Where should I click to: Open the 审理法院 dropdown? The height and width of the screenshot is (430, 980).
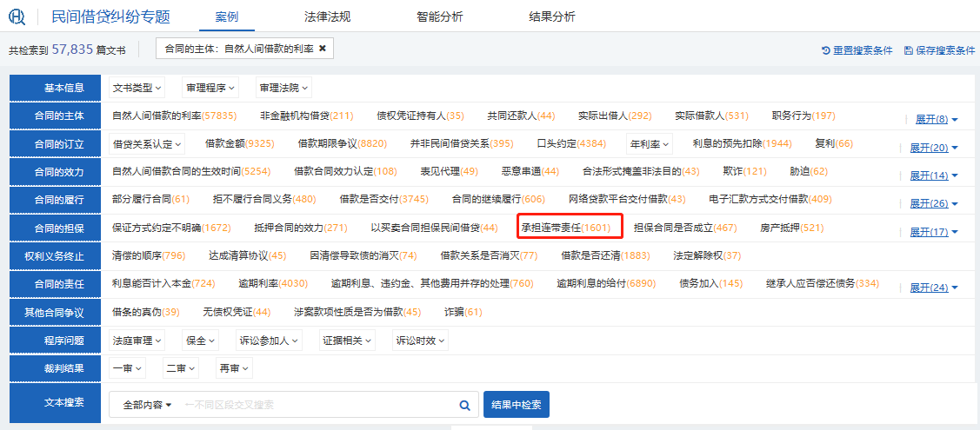pos(283,88)
